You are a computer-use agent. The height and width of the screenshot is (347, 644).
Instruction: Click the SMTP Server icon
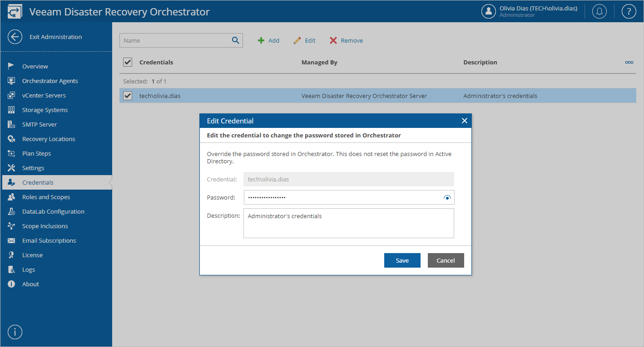pyautogui.click(x=11, y=124)
